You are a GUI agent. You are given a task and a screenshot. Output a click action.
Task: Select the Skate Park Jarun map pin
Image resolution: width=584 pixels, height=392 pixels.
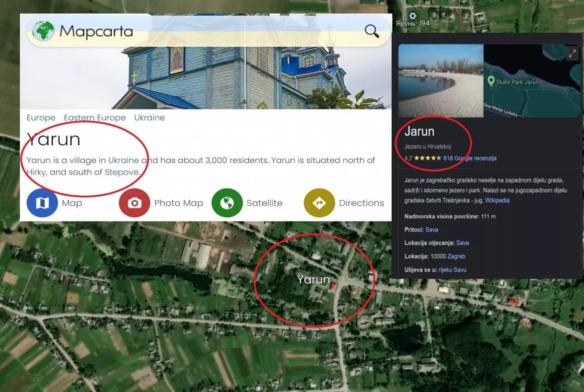tap(491, 81)
